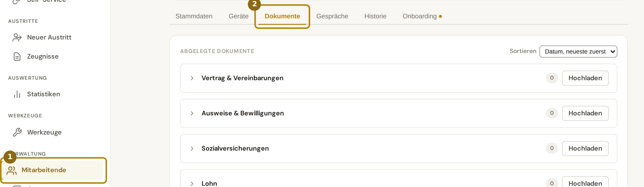This screenshot has height=187, width=644.
Task: Click the AUSTRITTE sidebar heading
Action: pos(23,21)
